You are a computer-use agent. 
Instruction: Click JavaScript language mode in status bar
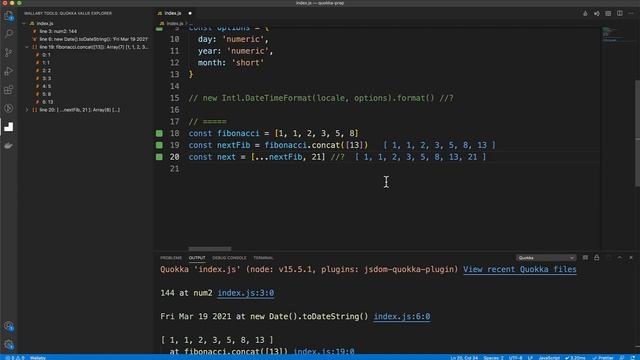549,358
